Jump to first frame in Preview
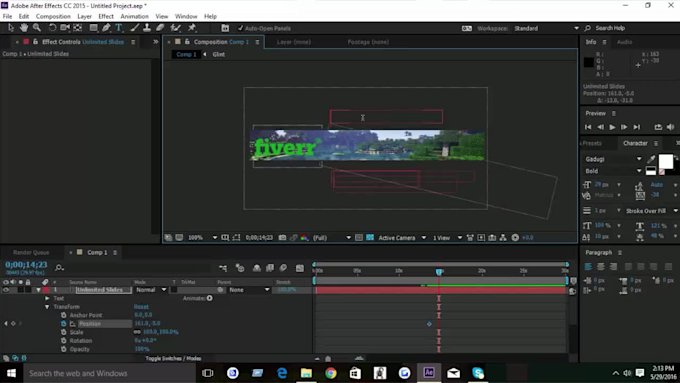This screenshot has height=383, width=680. (x=588, y=127)
